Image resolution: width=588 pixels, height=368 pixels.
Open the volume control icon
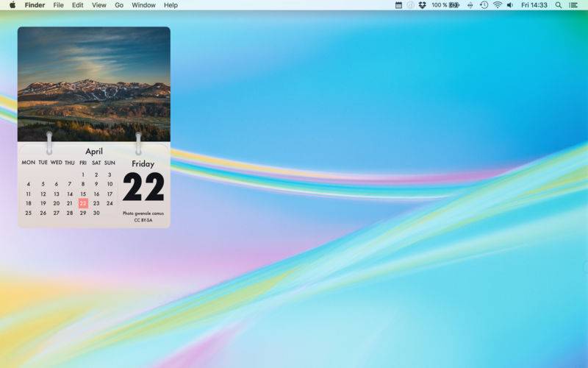click(x=510, y=5)
